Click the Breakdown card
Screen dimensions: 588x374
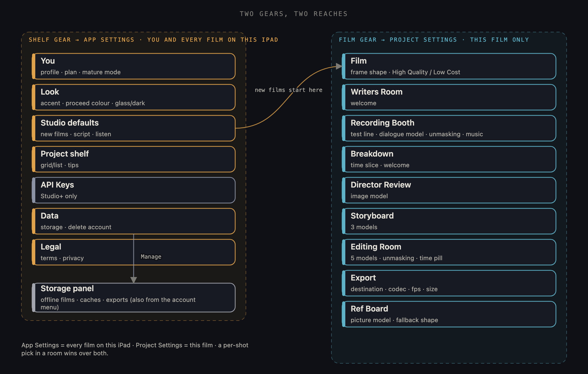tap(449, 159)
